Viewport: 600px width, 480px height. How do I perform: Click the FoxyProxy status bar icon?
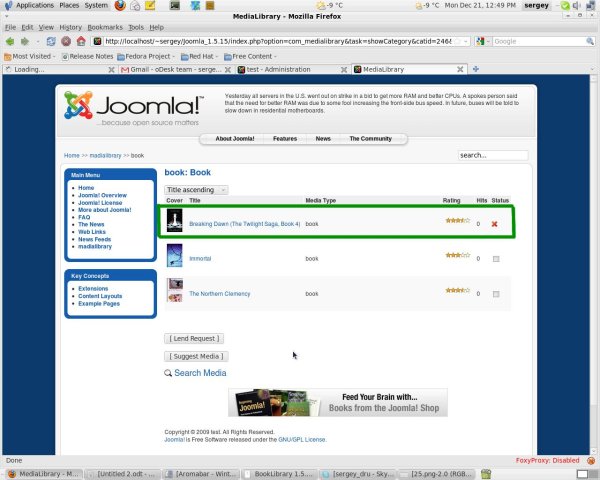point(591,460)
